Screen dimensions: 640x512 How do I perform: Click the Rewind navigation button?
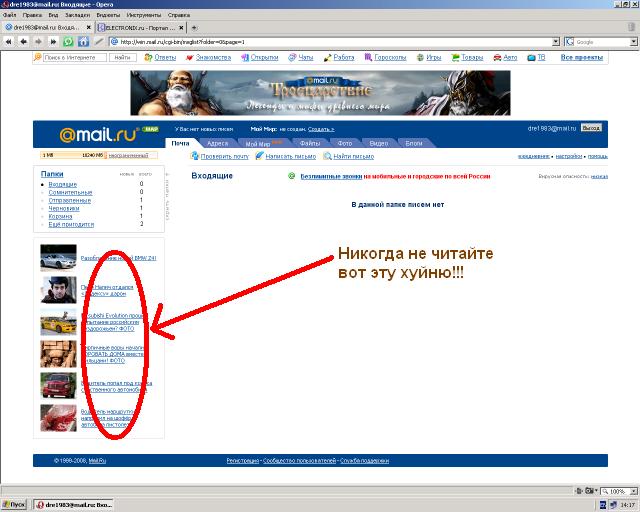9,42
